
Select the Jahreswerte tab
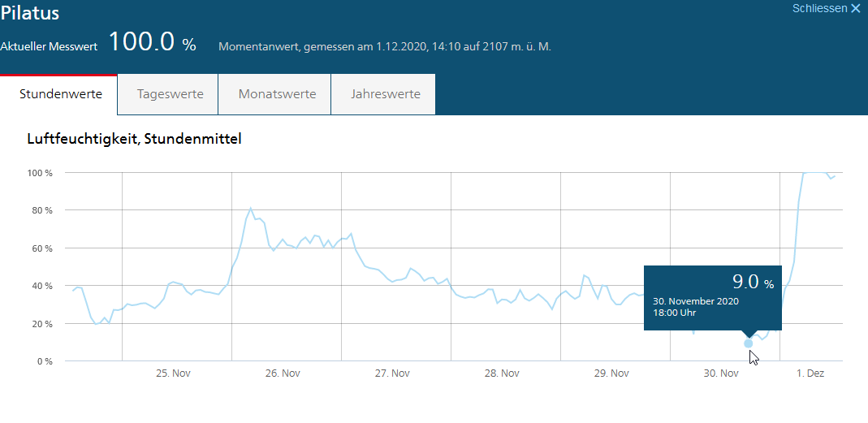[x=386, y=94]
